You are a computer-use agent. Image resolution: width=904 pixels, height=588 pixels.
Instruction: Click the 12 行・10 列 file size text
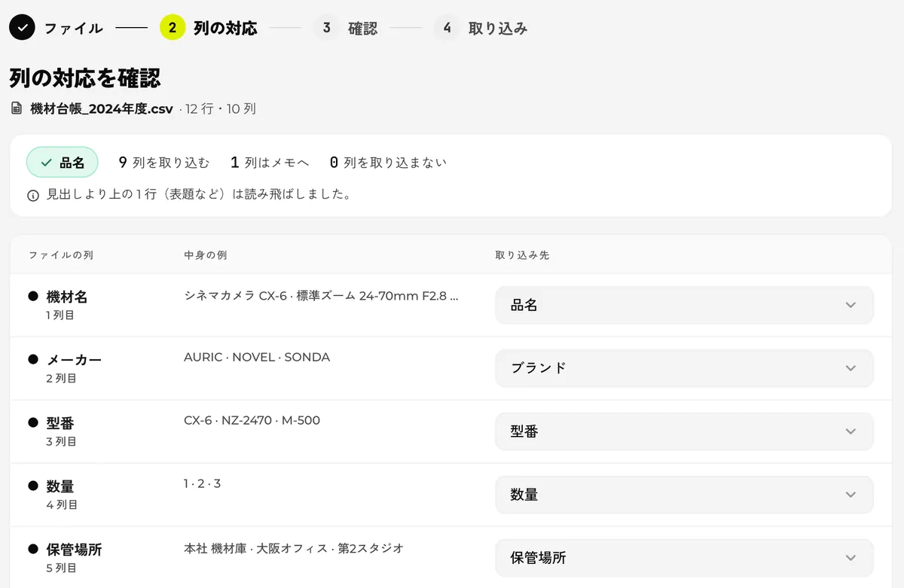[221, 108]
